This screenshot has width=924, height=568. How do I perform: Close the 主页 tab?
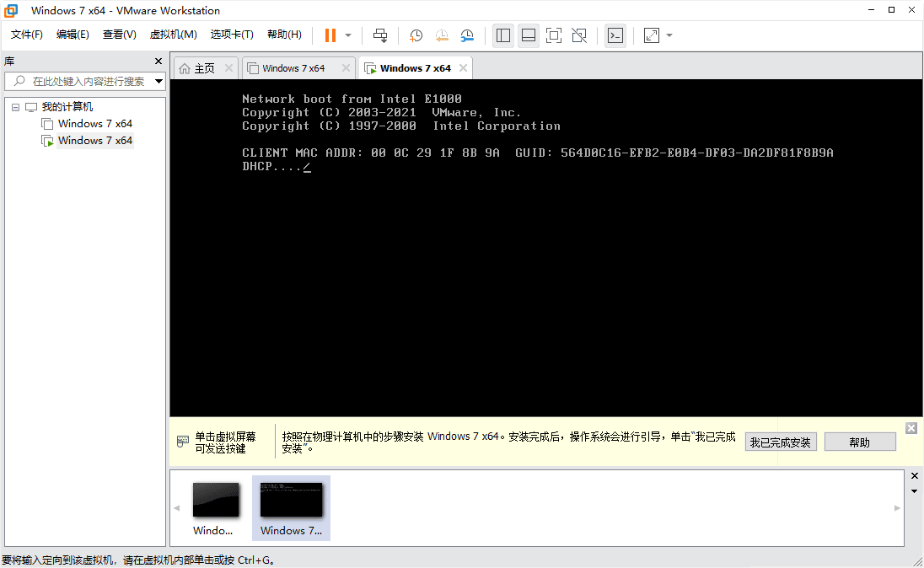pyautogui.click(x=228, y=67)
